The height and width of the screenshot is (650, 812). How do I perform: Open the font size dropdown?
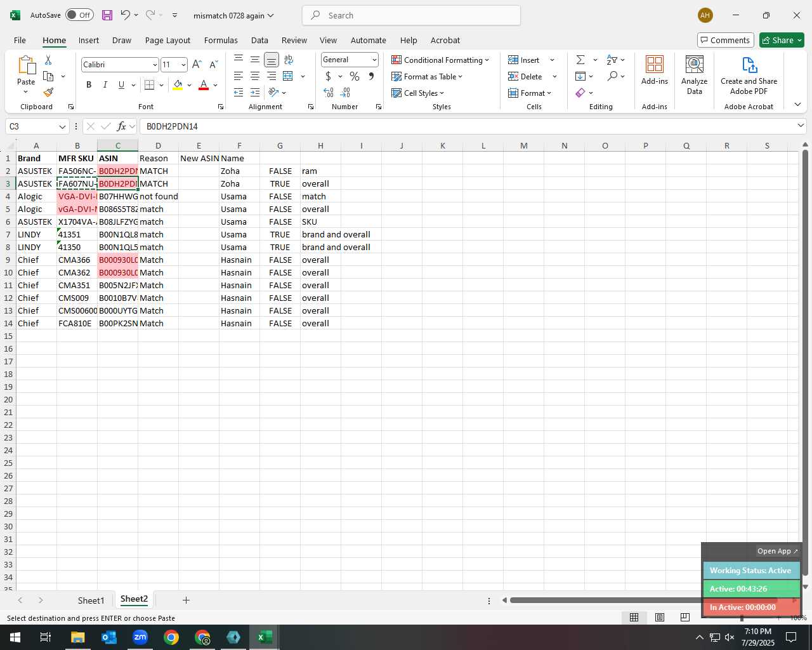tap(183, 65)
